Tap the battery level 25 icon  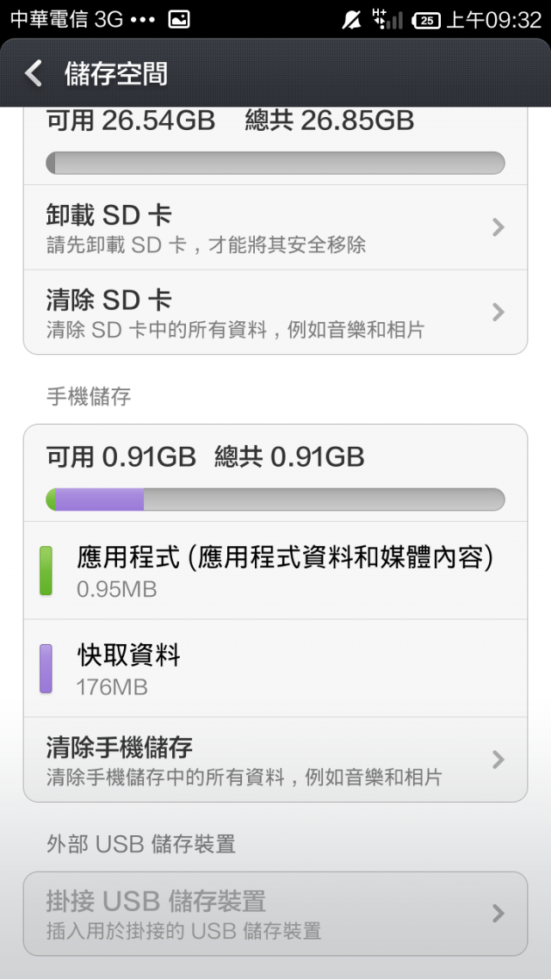[x=427, y=21]
